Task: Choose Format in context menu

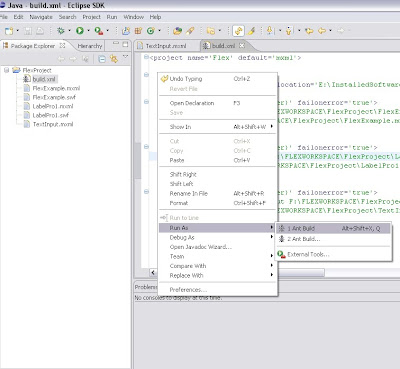Action: pos(218,203)
